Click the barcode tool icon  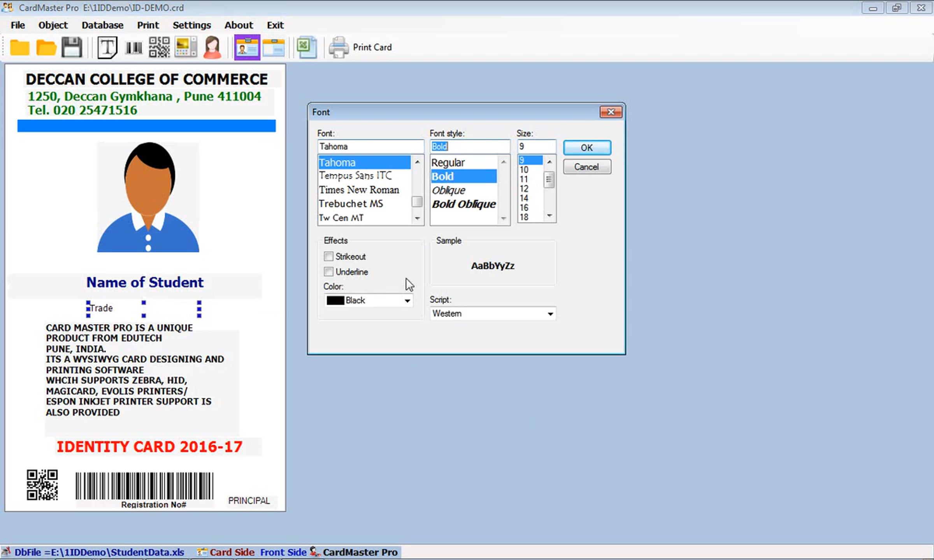point(134,48)
